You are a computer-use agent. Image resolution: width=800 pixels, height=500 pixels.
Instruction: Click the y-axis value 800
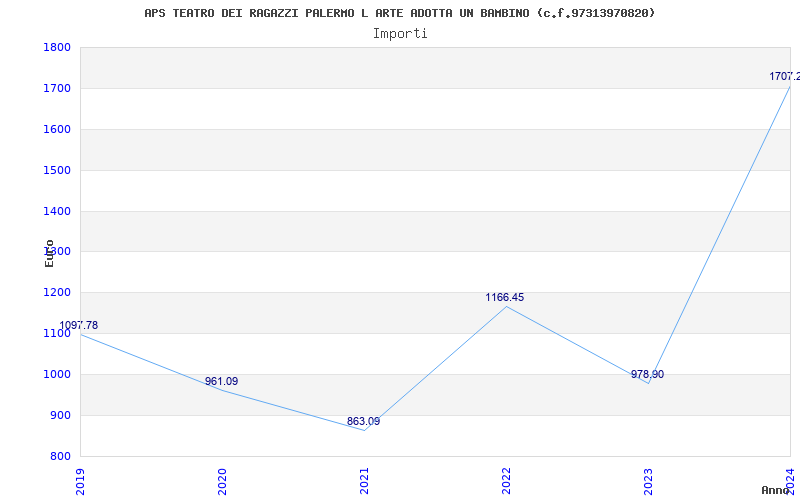pos(60,456)
